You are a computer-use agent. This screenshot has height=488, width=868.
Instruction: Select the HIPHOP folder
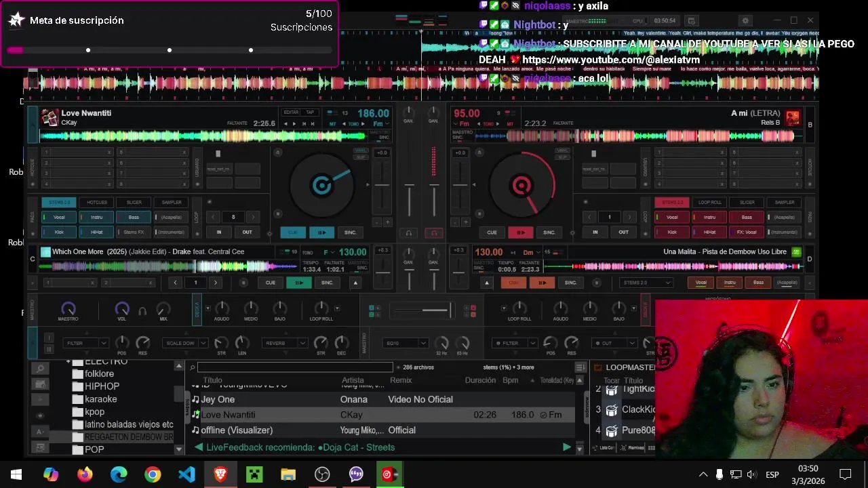point(102,386)
